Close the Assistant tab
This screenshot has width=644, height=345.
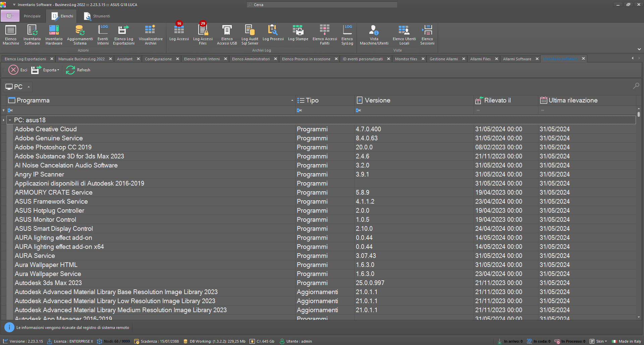point(138,59)
